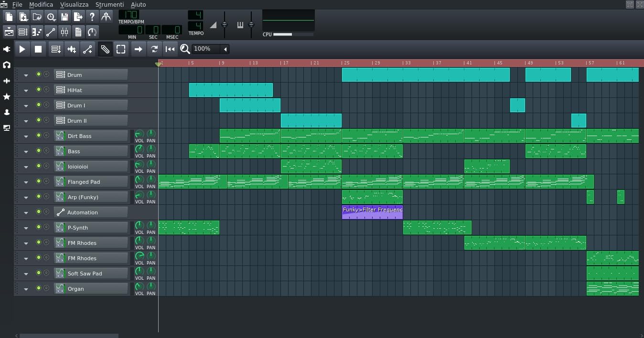This screenshot has width=644, height=338.
Task: Click the Flanged Pad track name button
Action: click(x=91, y=182)
